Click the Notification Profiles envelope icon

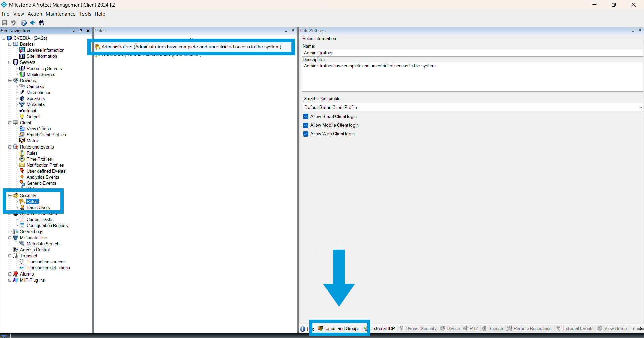click(22, 165)
